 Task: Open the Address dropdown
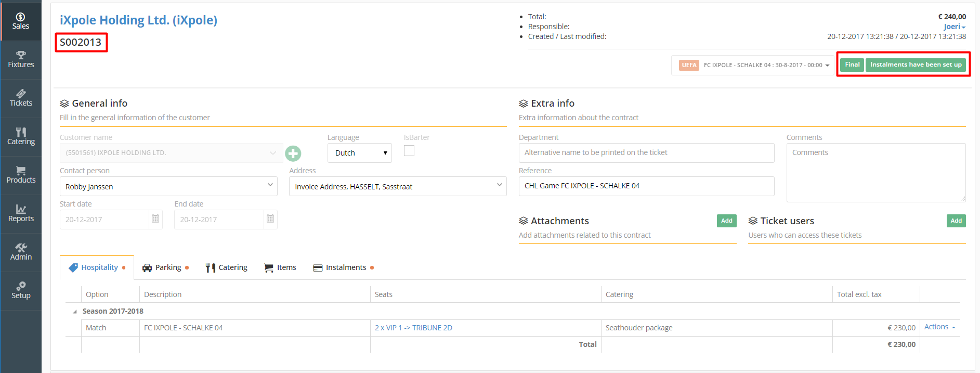[398, 186]
